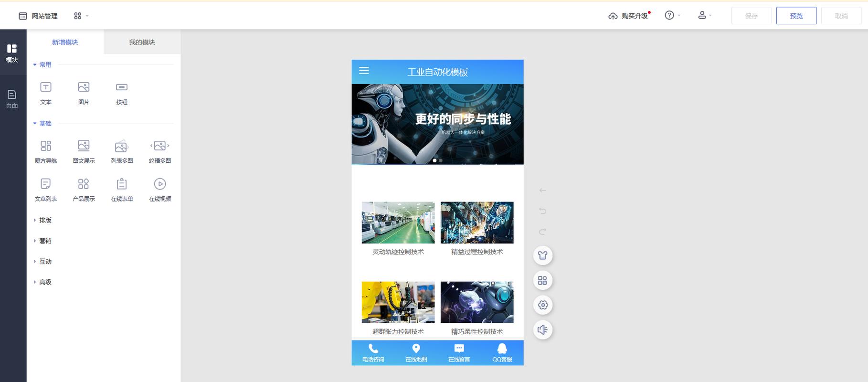Click the megaphone round button
Image resolution: width=868 pixels, height=382 pixels.
click(x=543, y=329)
